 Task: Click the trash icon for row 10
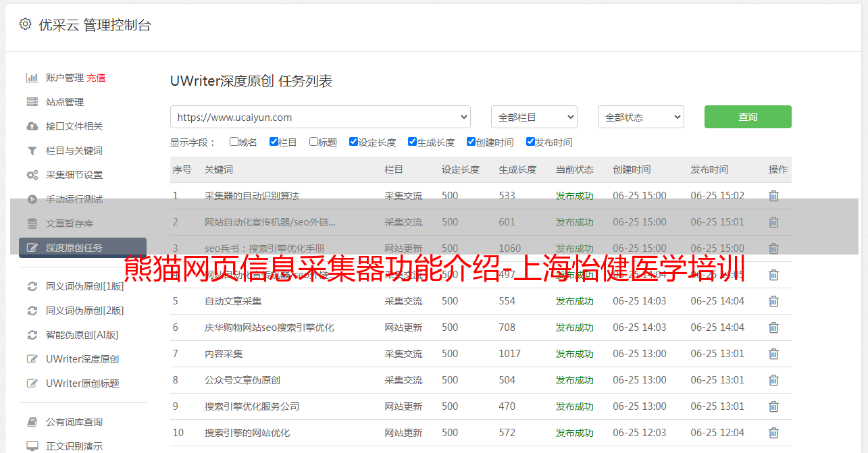[773, 433]
